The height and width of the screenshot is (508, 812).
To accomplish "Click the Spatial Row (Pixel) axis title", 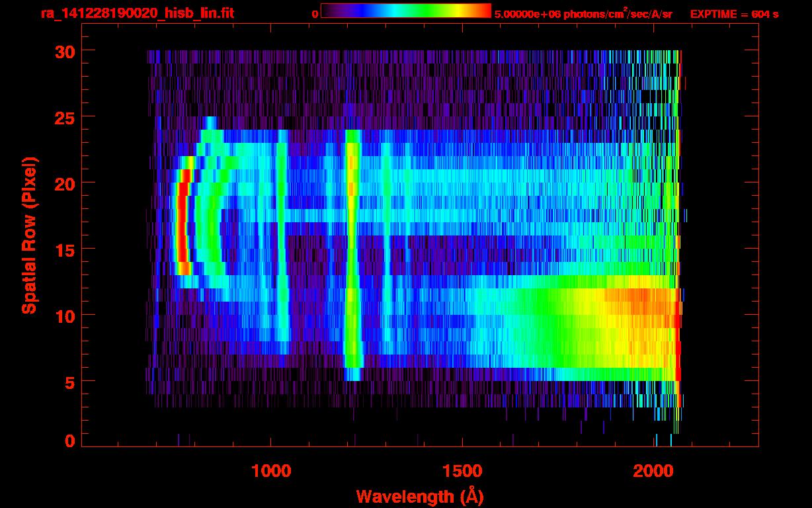I will point(30,235).
